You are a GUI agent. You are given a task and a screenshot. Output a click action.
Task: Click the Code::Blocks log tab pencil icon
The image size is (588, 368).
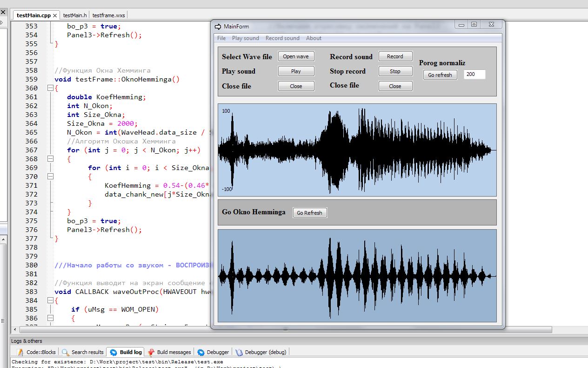20,352
